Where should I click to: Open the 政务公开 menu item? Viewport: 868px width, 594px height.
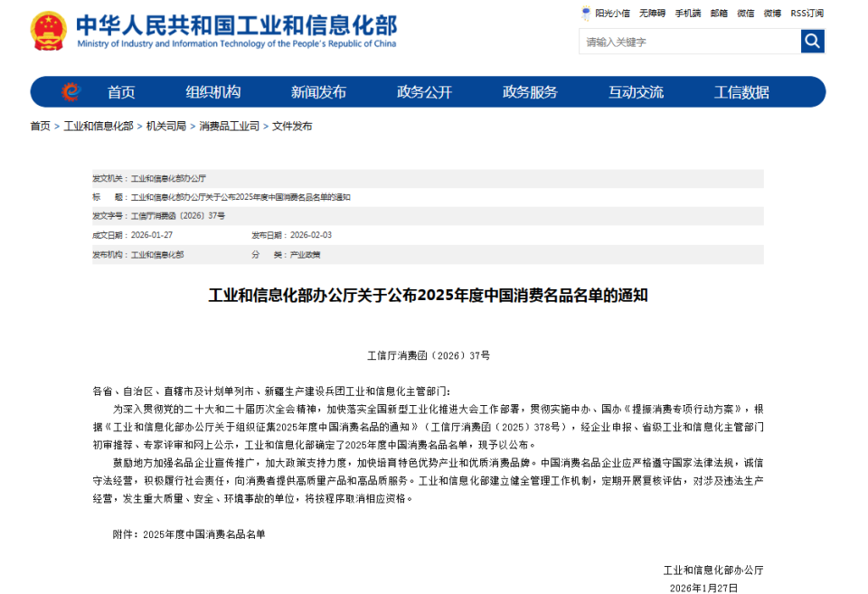(424, 91)
